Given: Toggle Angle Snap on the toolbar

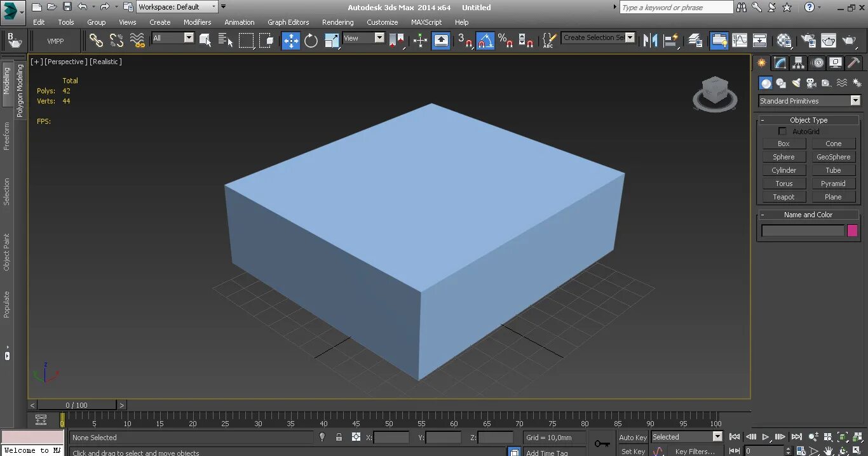Looking at the screenshot, I should point(485,41).
